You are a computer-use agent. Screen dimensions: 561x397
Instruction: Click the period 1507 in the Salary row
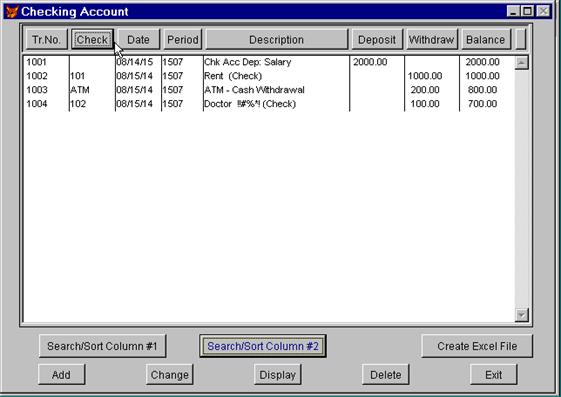tap(173, 62)
